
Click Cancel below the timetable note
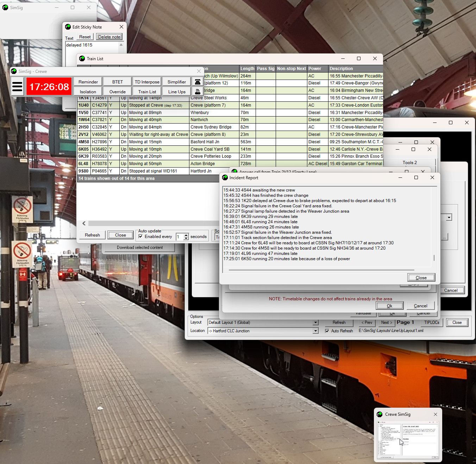point(421,306)
